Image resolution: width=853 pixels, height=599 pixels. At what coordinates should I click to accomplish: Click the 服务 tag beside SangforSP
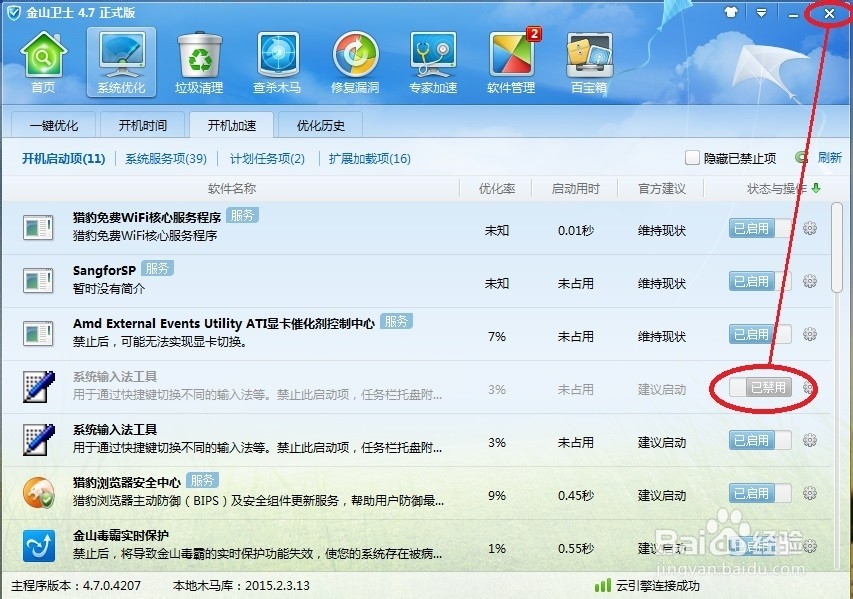pyautogui.click(x=157, y=268)
